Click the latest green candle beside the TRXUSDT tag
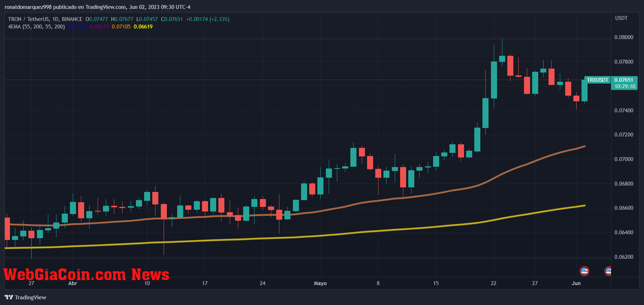Screen dimensions: 644x305 [x=584, y=91]
